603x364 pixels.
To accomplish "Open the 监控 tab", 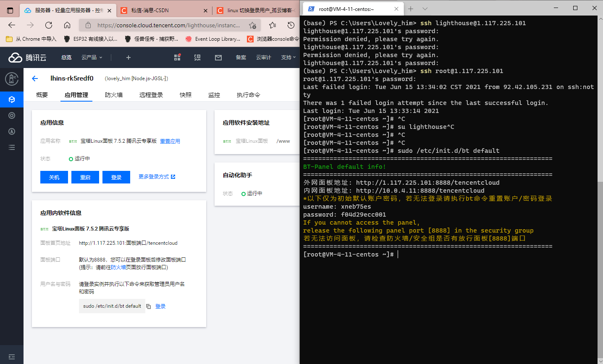I will coord(214,95).
